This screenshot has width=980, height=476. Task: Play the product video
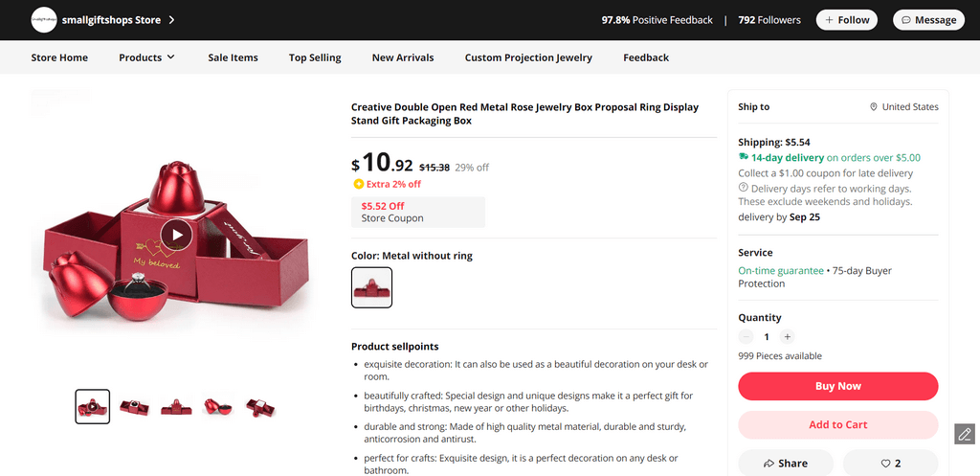[x=176, y=234]
